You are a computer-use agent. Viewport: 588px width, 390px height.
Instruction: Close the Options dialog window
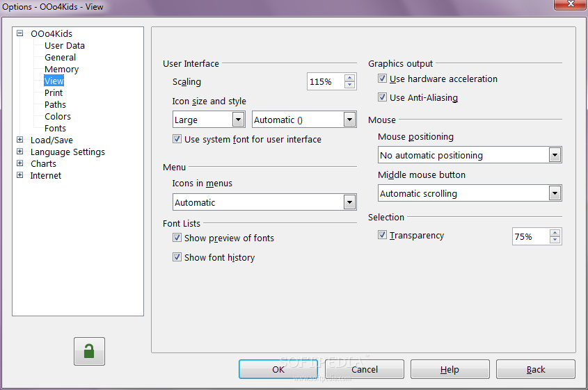tap(571, 4)
